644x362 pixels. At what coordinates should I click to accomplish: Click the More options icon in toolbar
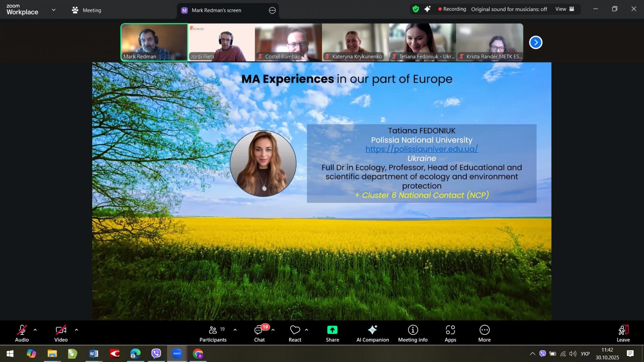click(x=484, y=333)
